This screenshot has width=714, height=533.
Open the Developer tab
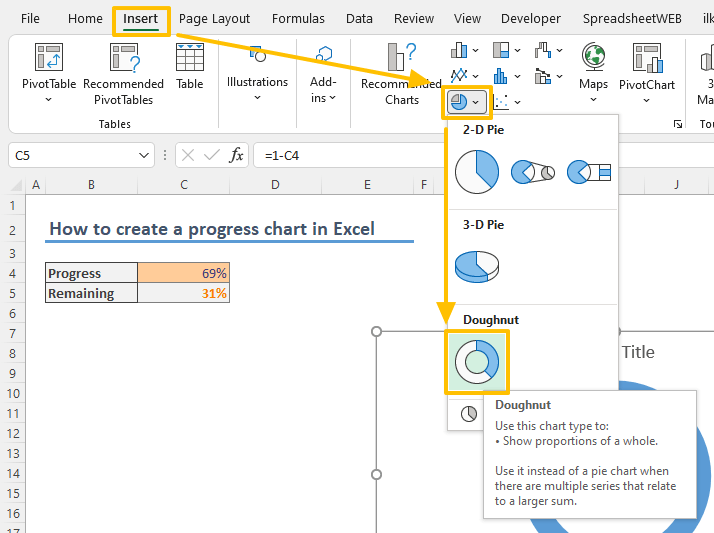coord(531,19)
